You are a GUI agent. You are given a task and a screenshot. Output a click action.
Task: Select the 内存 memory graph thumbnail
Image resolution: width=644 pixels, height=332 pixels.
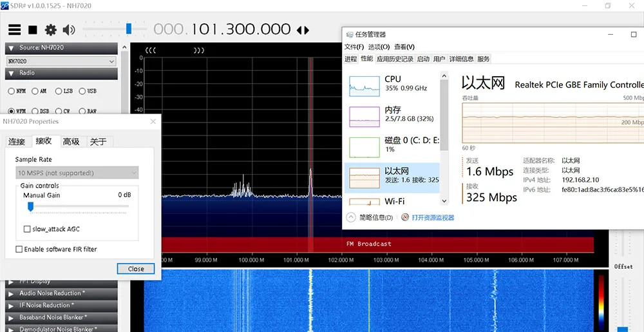[365, 117]
